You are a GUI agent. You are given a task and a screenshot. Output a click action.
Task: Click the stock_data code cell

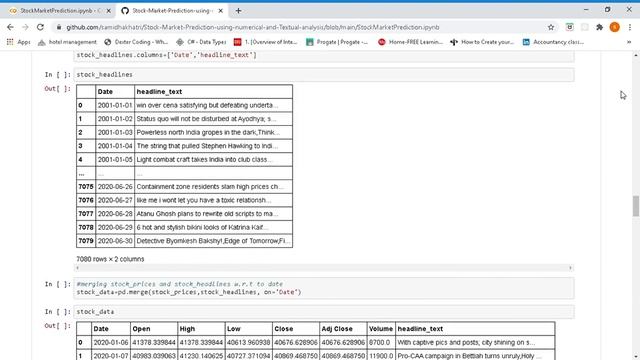(324, 312)
